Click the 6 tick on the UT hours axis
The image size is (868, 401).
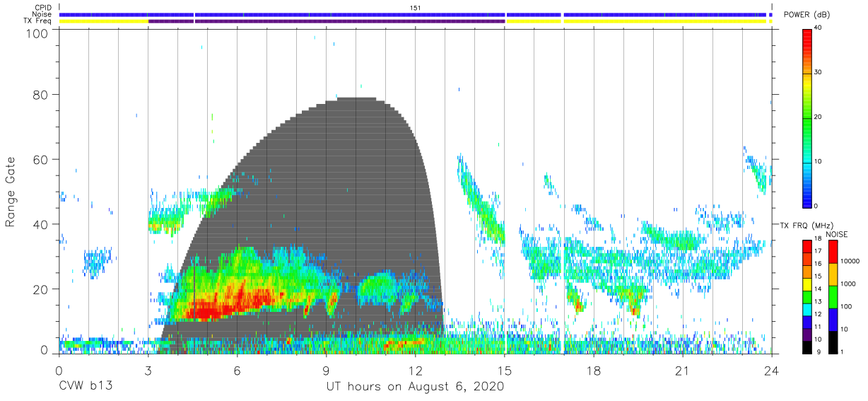(237, 372)
